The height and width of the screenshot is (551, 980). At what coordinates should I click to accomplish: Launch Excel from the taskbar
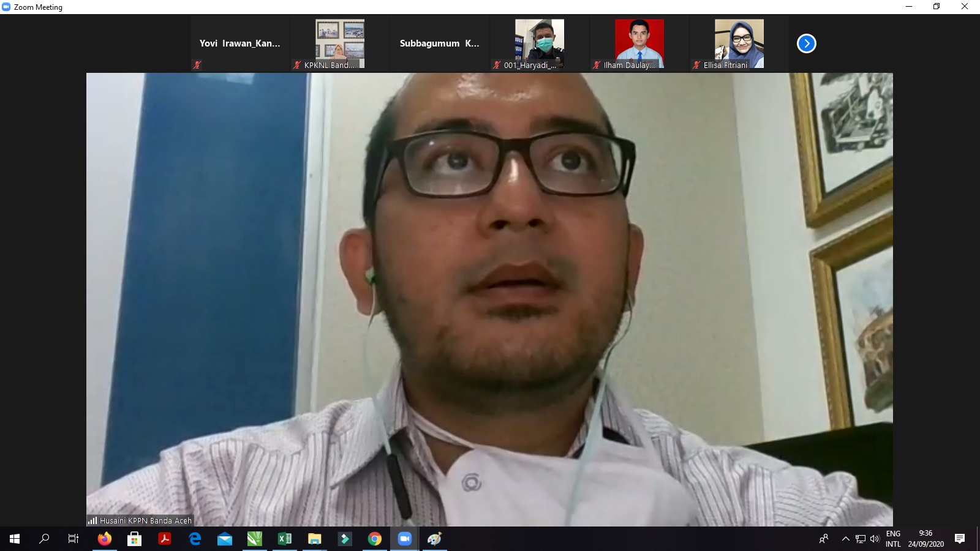pyautogui.click(x=285, y=539)
